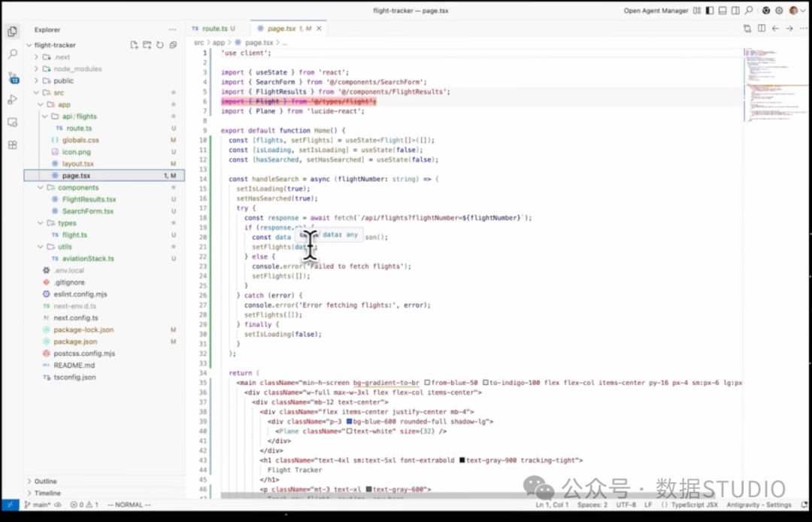Close the page.tsx tab

pos(319,29)
